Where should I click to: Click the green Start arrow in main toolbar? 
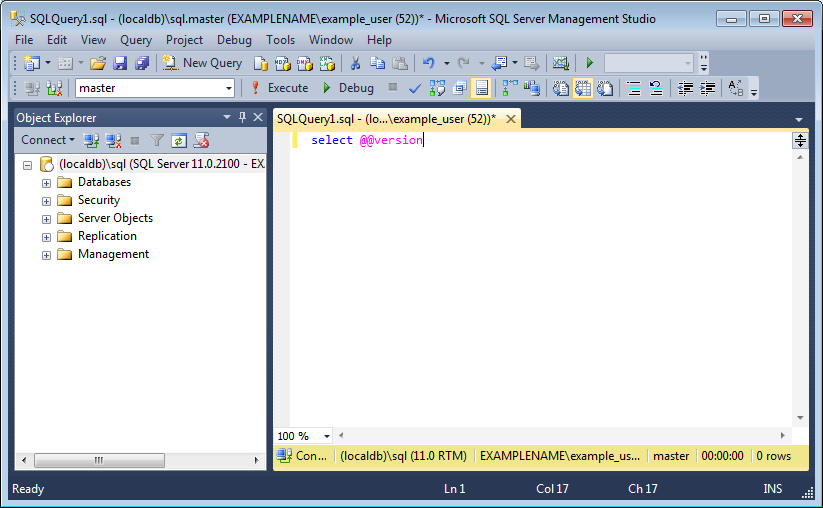coord(589,64)
